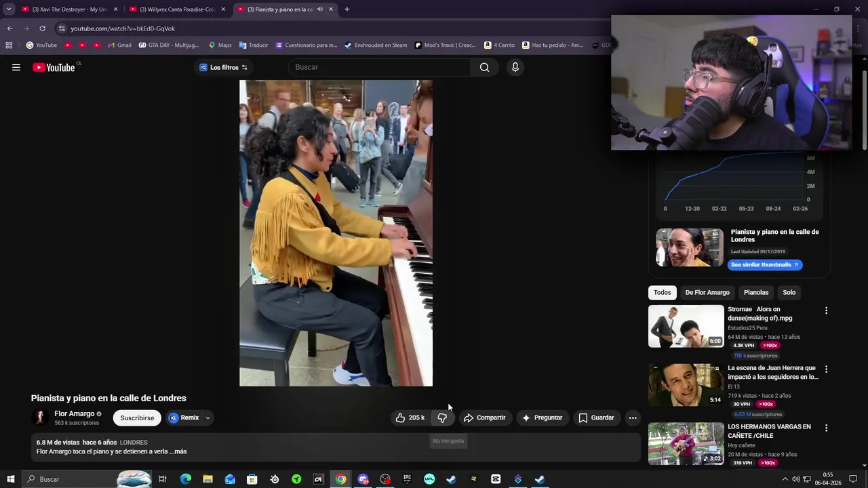Screen dimensions: 868x488
Task: Open a new browser tab
Action: point(347,9)
